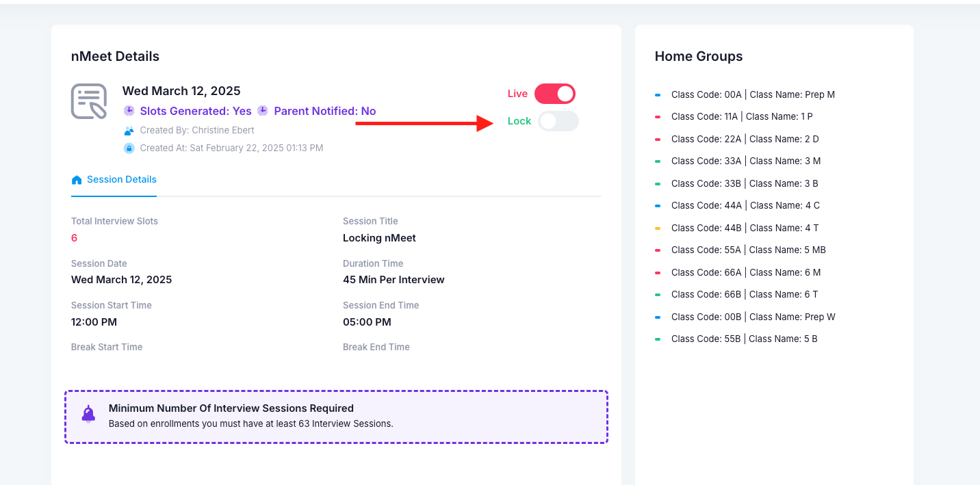
Task: Click the yellow marker beside Class Code 44B
Action: coord(658,228)
